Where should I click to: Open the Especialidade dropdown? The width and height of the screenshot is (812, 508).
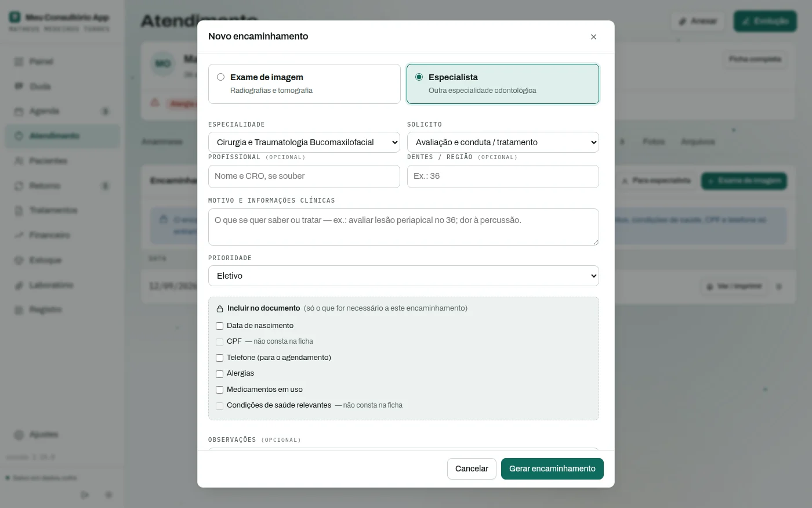click(x=304, y=142)
